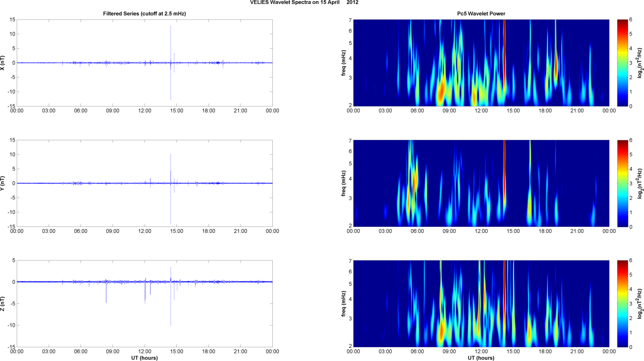Click "freq (mHz)" label of Y spectrogram
This screenshot has height=361, width=644.
344,183
